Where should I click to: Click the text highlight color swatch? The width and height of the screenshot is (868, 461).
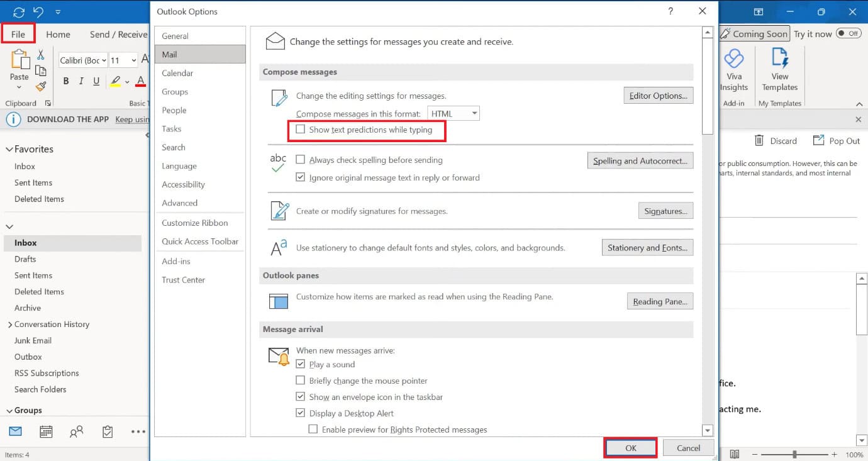tap(115, 81)
